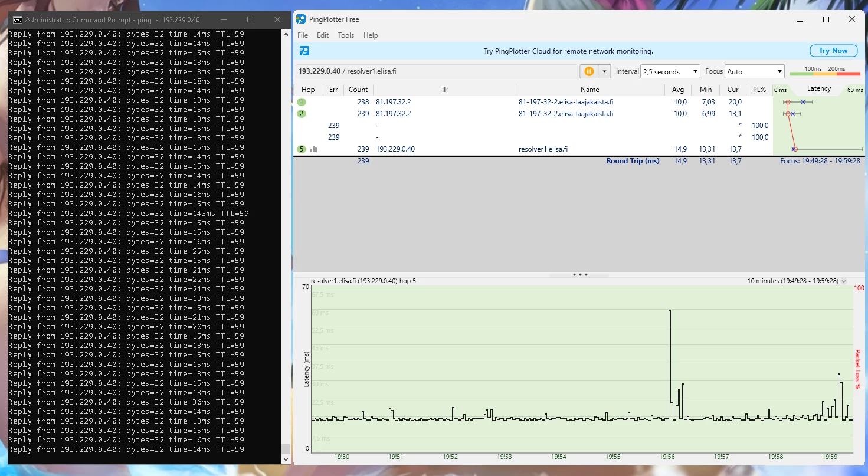This screenshot has width=868, height=476.
Task: Click the hop 5 latency marker in the Latency column
Action: click(794, 149)
